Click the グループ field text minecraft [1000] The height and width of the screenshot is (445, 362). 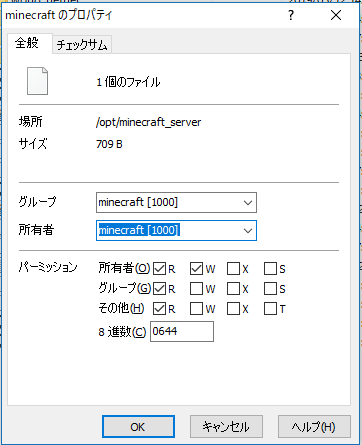(138, 202)
